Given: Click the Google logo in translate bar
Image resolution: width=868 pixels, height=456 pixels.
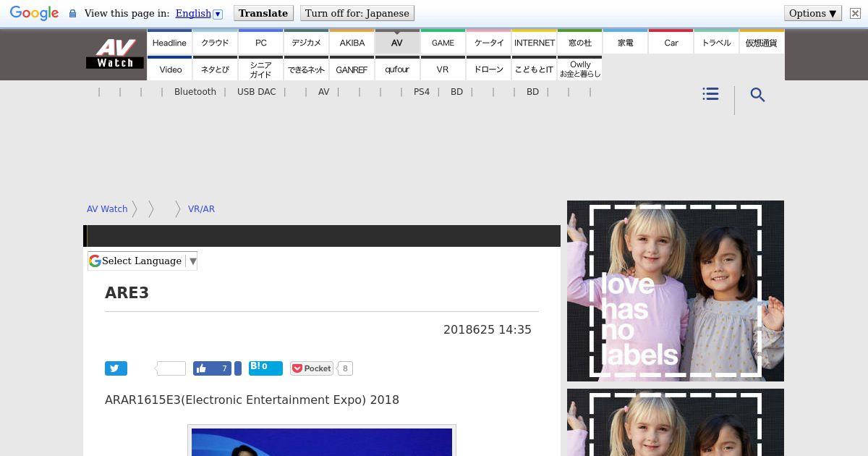Looking at the screenshot, I should (34, 13).
